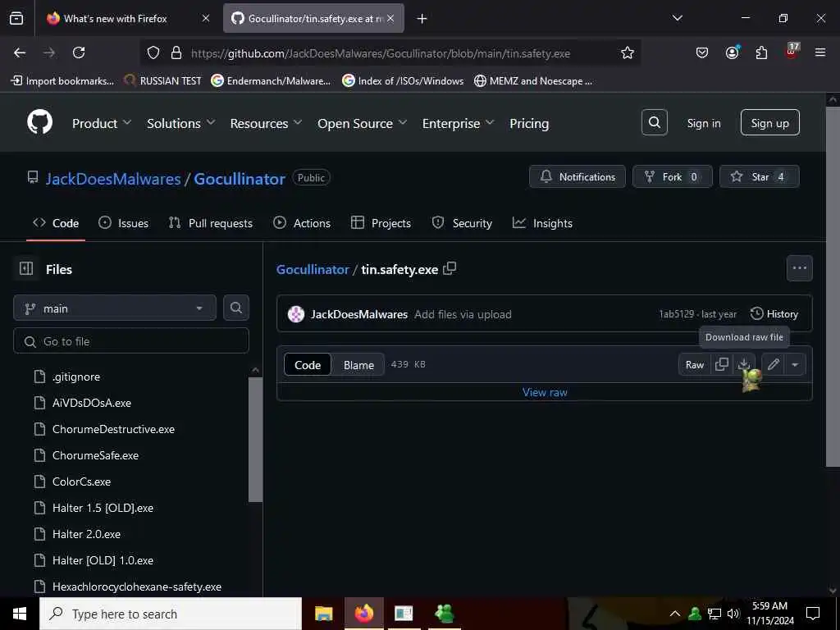Switch to Blame view toggle
This screenshot has width=840, height=630.
pos(358,365)
